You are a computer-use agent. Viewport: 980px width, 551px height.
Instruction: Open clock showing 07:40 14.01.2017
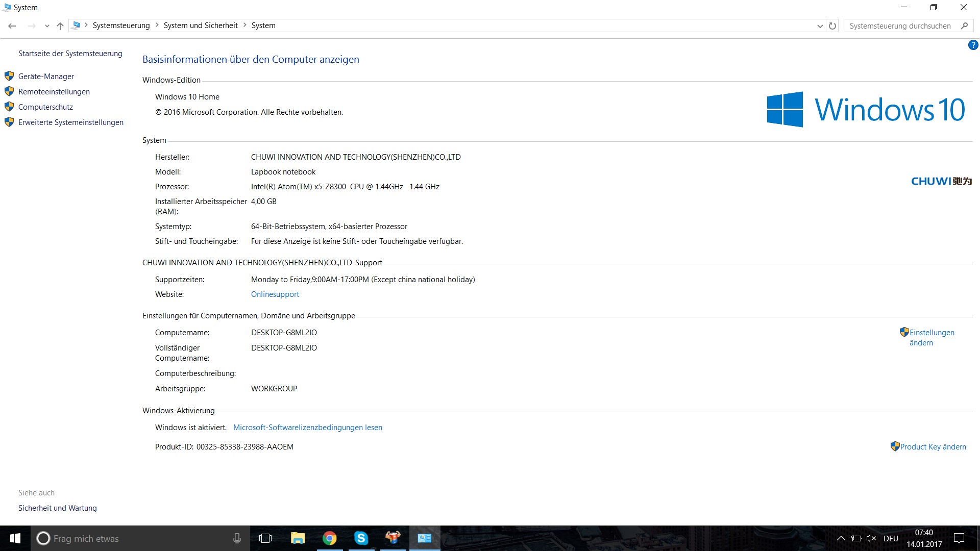click(x=924, y=538)
